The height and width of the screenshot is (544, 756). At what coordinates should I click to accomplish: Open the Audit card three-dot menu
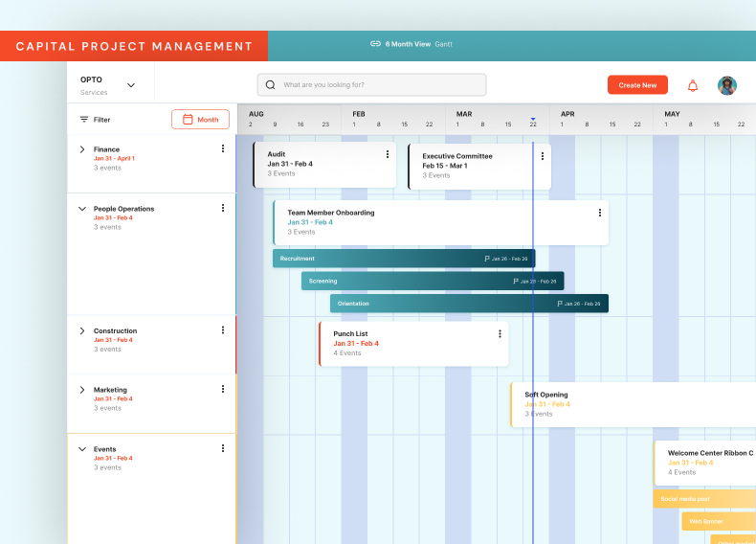click(388, 154)
